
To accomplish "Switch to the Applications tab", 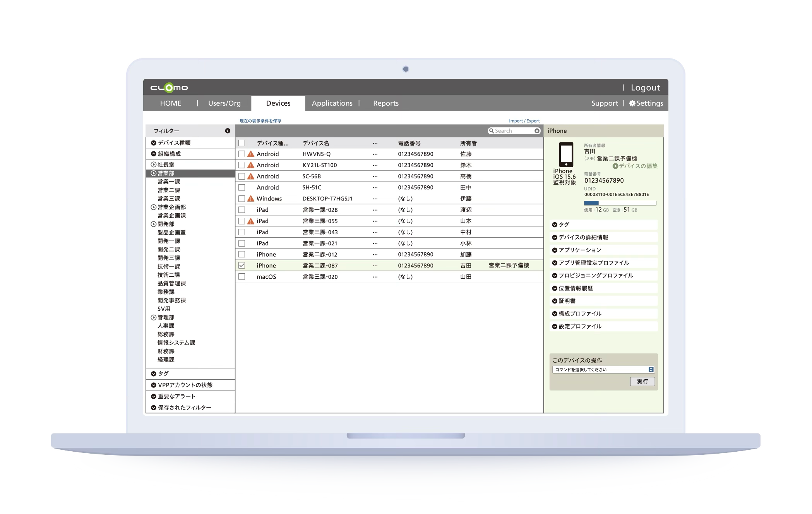I will click(x=332, y=103).
